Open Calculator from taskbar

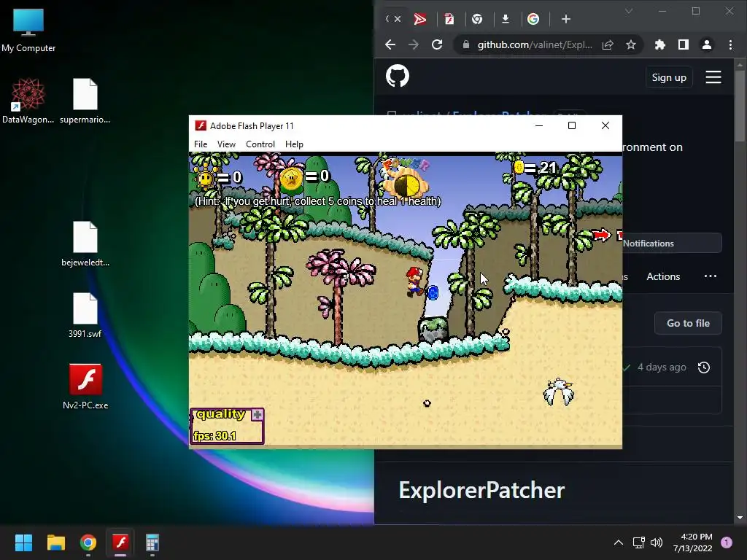152,542
